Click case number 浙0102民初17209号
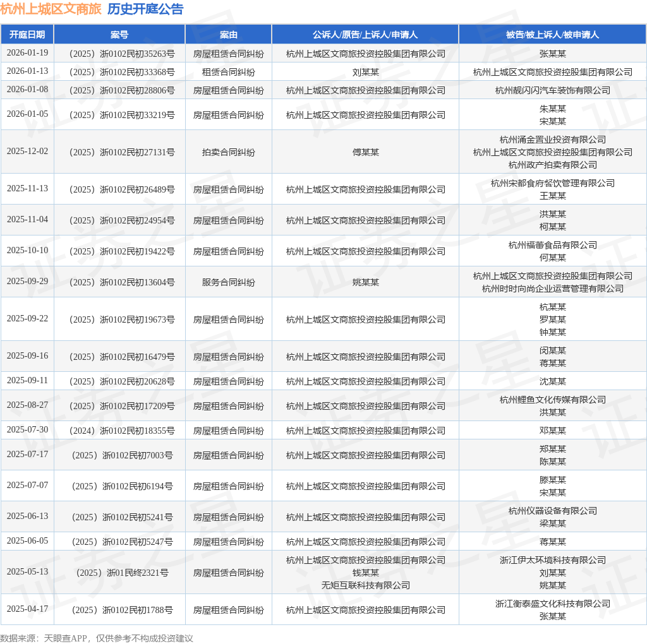This screenshot has height=644, width=647. (x=122, y=406)
